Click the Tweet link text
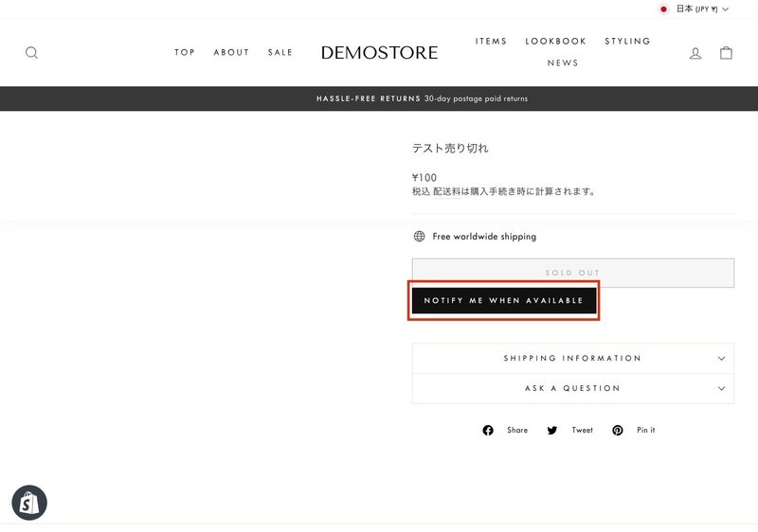Screen dimensions: 758x532 tap(582, 430)
